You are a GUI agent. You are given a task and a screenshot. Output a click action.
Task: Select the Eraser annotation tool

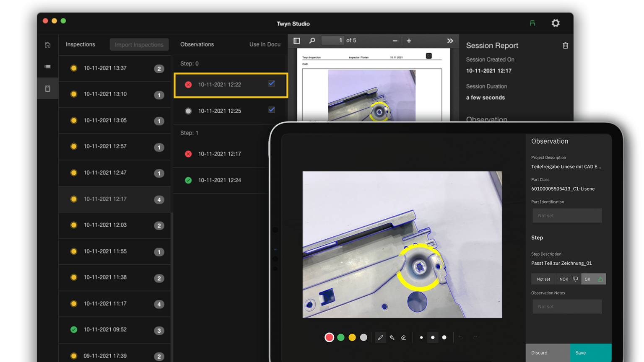tap(403, 337)
